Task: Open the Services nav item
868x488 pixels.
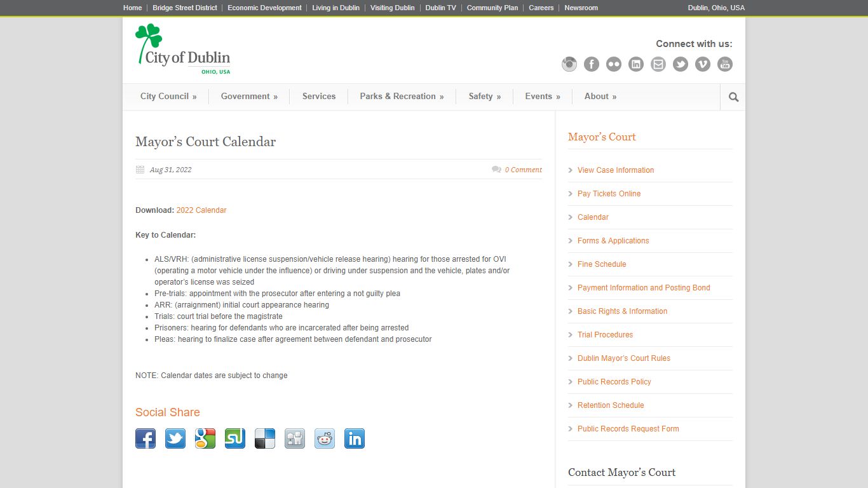Action: [319, 97]
